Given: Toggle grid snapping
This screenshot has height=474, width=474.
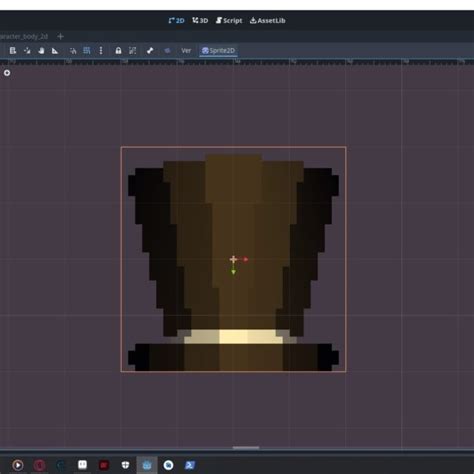Looking at the screenshot, I should (87, 51).
